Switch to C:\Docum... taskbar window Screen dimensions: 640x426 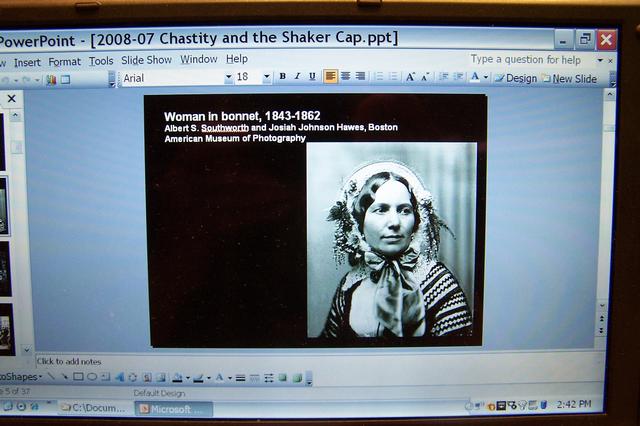(93, 408)
